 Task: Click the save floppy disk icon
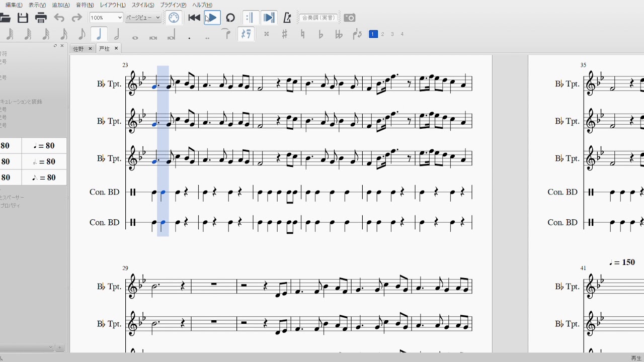(x=23, y=18)
